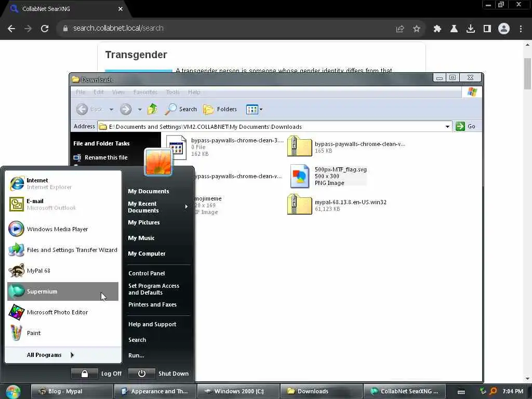Open Printers and Faxes
The height and width of the screenshot is (399, 532).
point(152,304)
